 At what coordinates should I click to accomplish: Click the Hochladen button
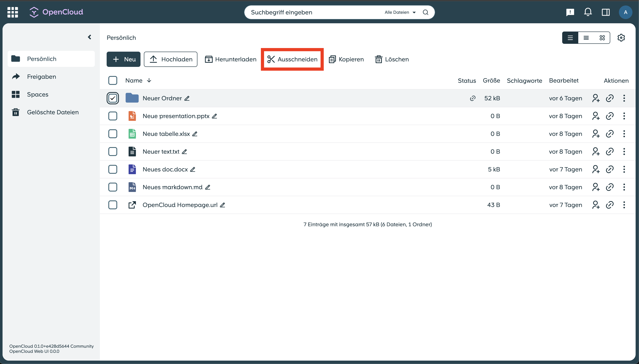coord(170,59)
